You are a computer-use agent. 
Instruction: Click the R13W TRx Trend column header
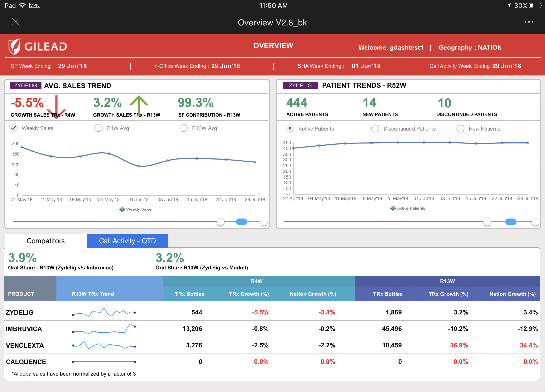pos(93,294)
